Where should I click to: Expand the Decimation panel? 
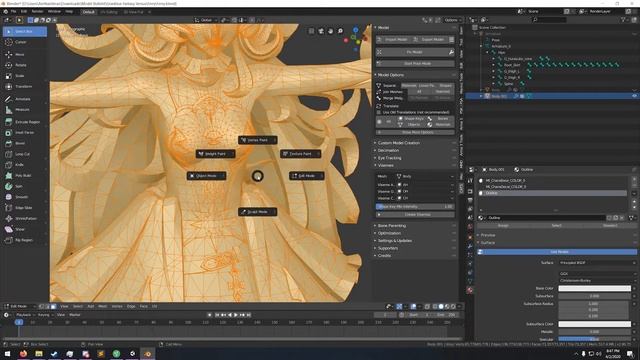click(415, 150)
